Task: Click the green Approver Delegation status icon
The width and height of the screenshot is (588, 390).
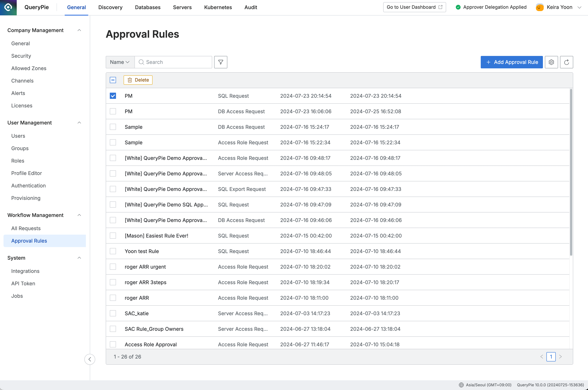Action: click(458, 7)
